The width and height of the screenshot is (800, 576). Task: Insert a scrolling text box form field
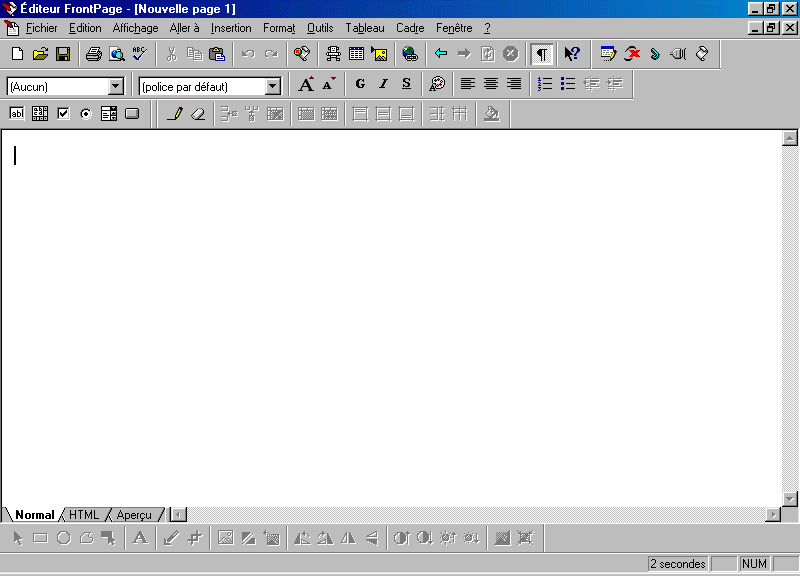40,114
